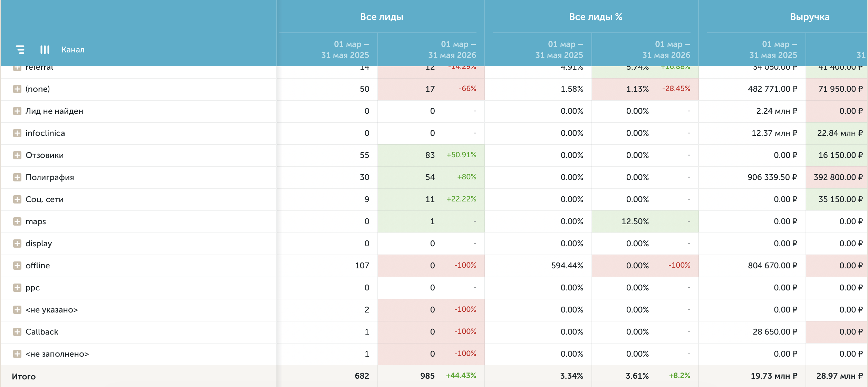This screenshot has height=387, width=868.
Task: Click plus icon next to <не указано>
Action: (17, 310)
